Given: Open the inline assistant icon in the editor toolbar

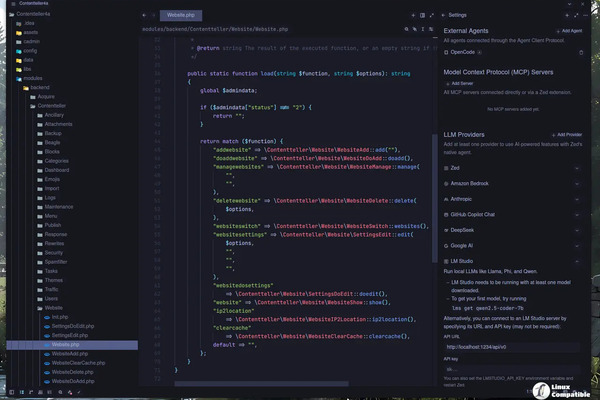Looking at the screenshot, I should point(414,29).
